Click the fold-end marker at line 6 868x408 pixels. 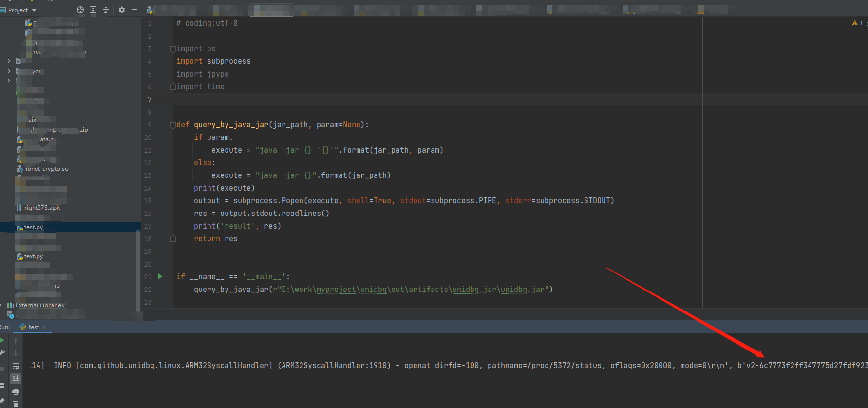point(173,87)
